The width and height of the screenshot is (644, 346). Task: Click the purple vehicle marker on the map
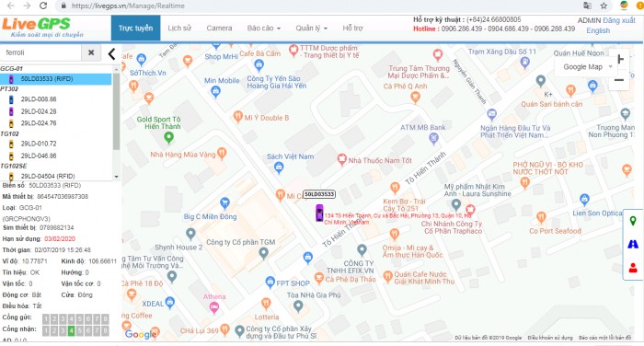pos(319,213)
